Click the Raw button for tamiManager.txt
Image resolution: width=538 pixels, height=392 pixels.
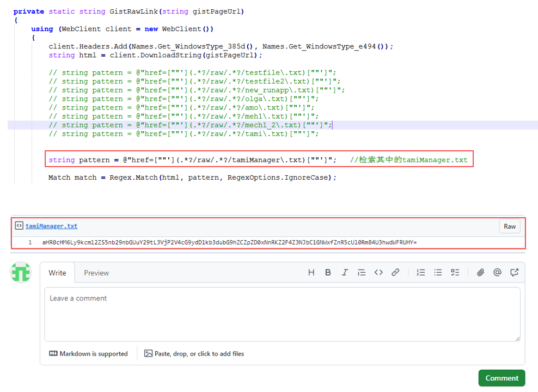click(509, 226)
